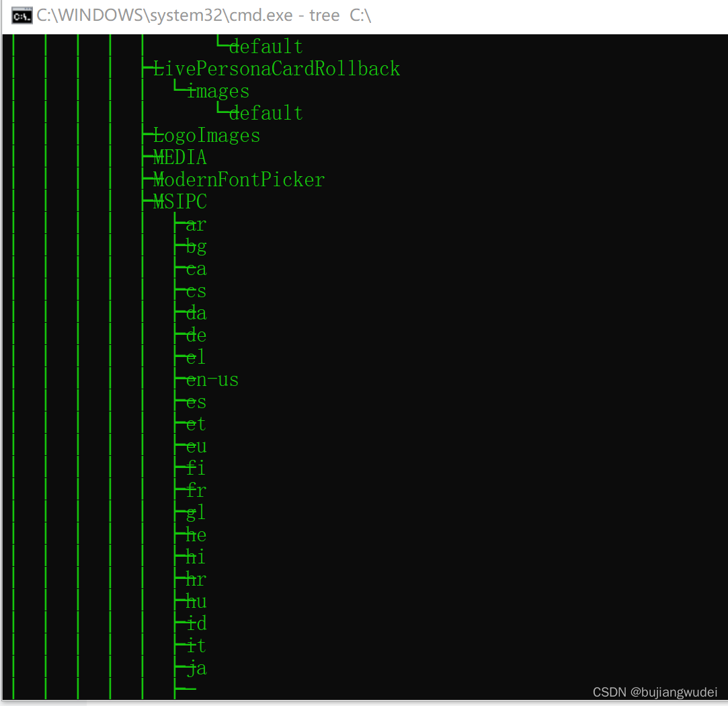
Task: Click the 'id' subfolder entry
Action: point(196,624)
